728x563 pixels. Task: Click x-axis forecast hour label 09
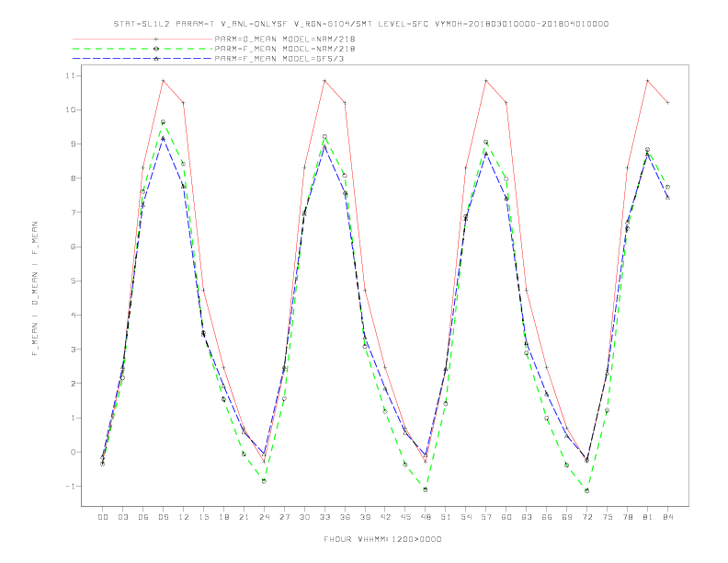[163, 517]
